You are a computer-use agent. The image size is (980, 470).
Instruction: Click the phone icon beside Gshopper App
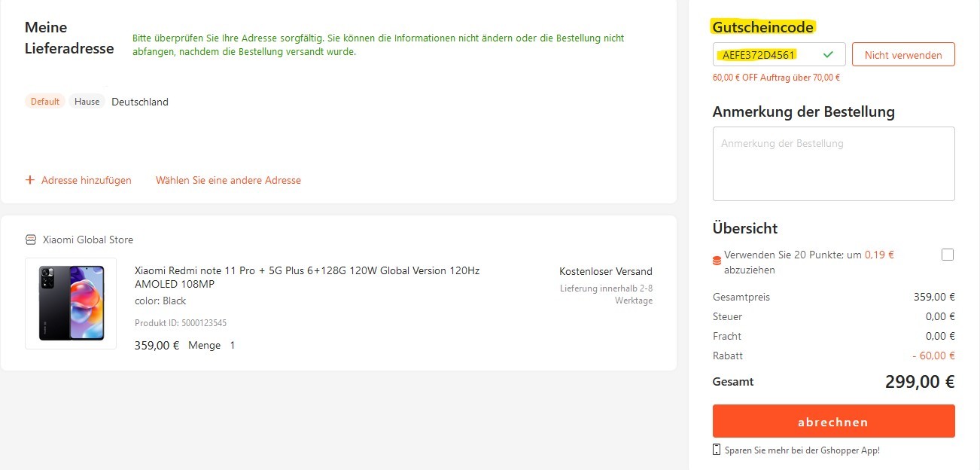(x=717, y=450)
